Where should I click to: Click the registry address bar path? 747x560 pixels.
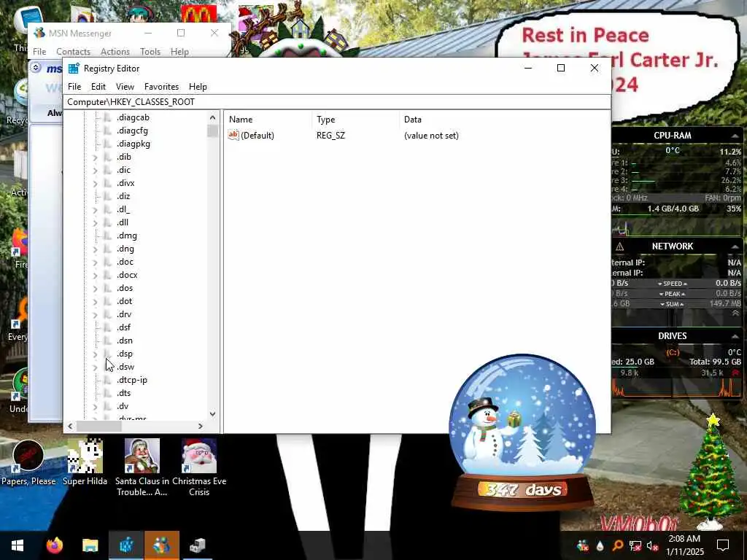(x=336, y=102)
